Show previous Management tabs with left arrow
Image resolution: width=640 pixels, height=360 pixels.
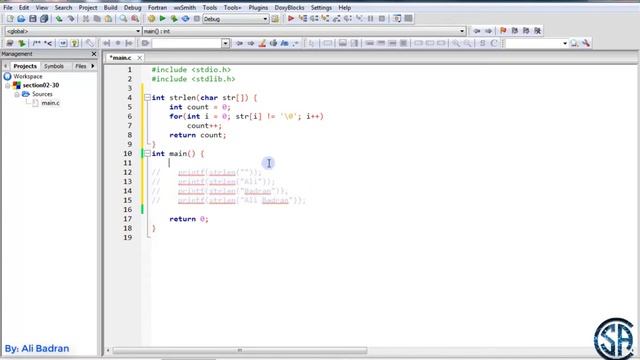[x=5, y=66]
